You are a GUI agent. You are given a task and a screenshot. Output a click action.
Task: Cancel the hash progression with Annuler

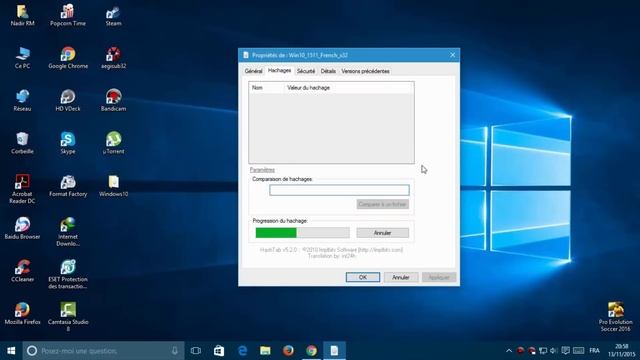click(382, 233)
